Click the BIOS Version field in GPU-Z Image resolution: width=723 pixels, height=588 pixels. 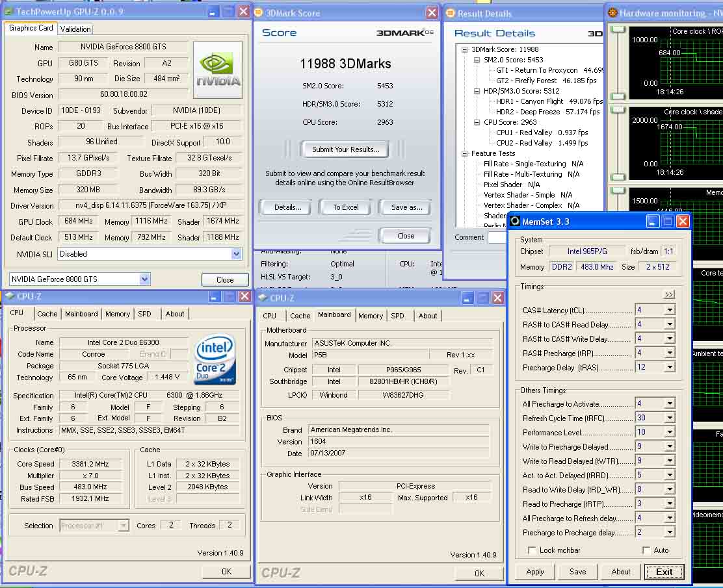click(124, 94)
